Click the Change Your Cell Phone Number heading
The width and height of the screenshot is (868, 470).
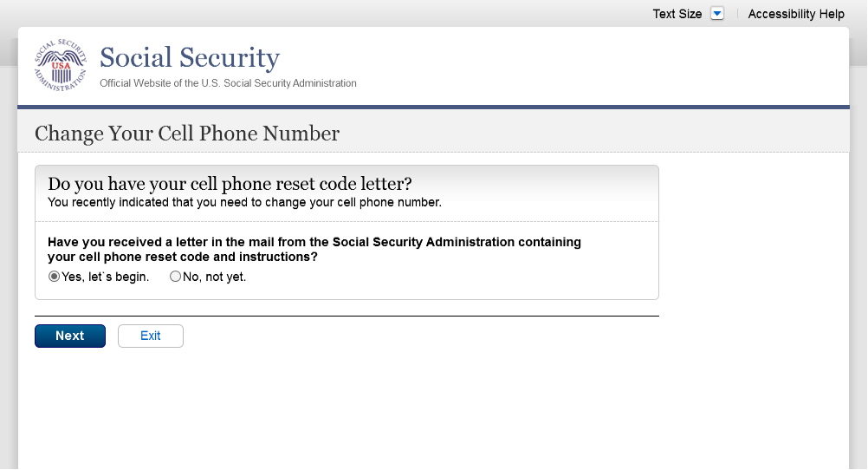pyautogui.click(x=187, y=134)
